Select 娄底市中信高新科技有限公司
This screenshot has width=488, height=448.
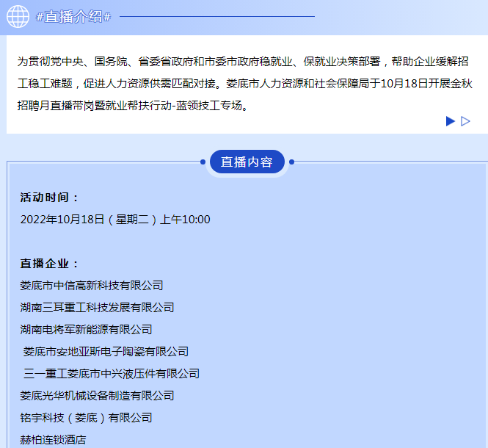click(x=92, y=286)
